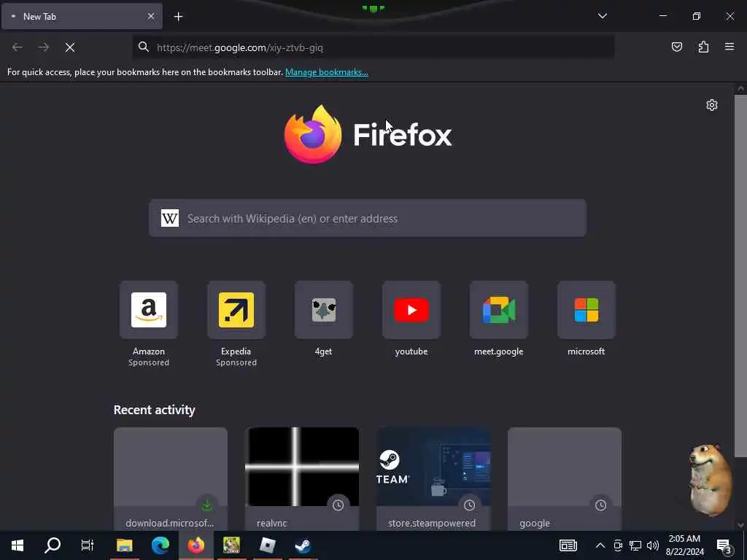The image size is (747, 560).
Task: Open download.microsoft recent activity card
Action: pyautogui.click(x=171, y=478)
